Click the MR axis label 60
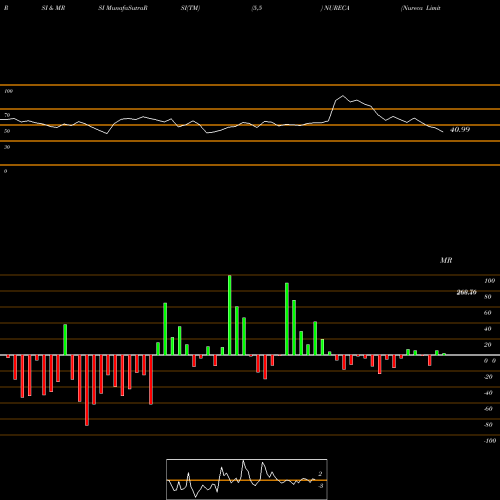 [x=487, y=313]
